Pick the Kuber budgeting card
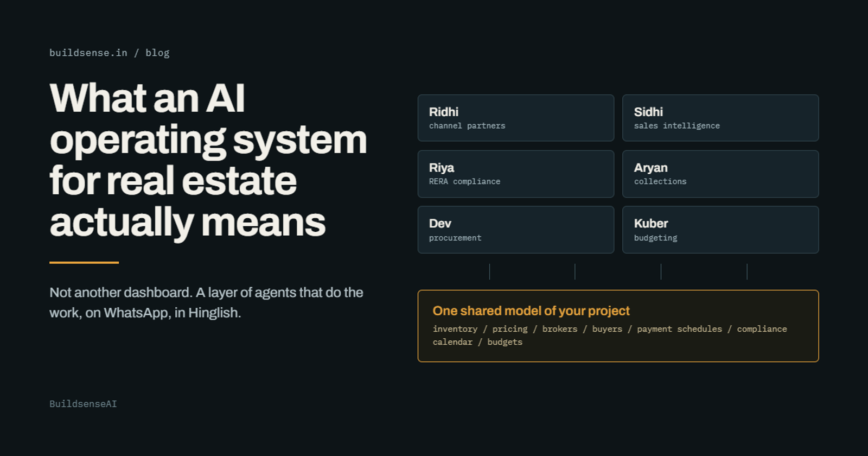The image size is (868, 456). coord(720,230)
